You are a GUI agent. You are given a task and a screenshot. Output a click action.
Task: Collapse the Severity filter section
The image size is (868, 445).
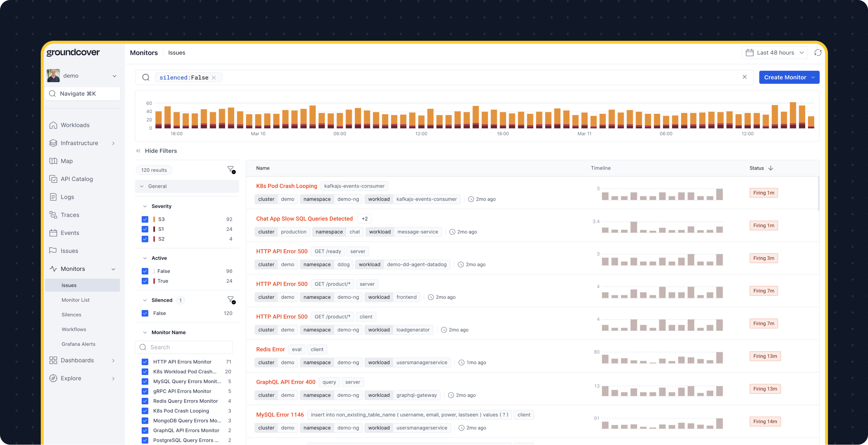click(x=145, y=206)
